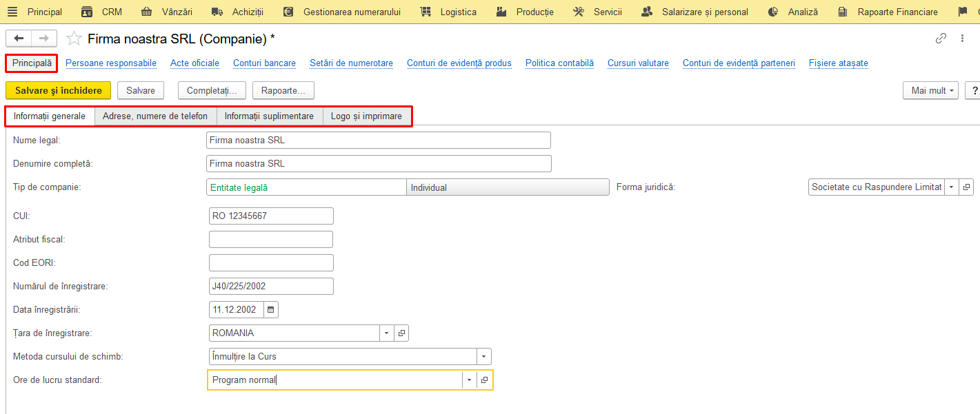Open the Program normal record icon
The image size is (980, 414).
click(x=484, y=380)
